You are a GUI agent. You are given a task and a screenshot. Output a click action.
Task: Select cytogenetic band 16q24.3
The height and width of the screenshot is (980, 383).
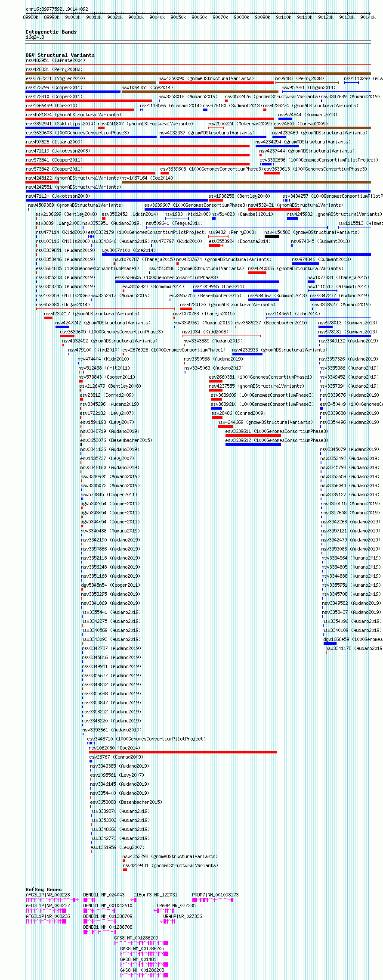[35, 37]
